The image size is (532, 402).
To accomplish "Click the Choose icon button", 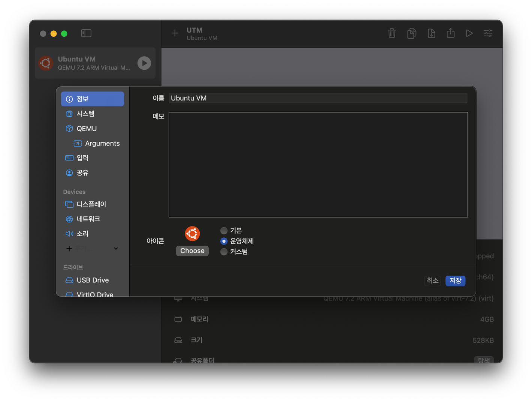I will coord(192,251).
